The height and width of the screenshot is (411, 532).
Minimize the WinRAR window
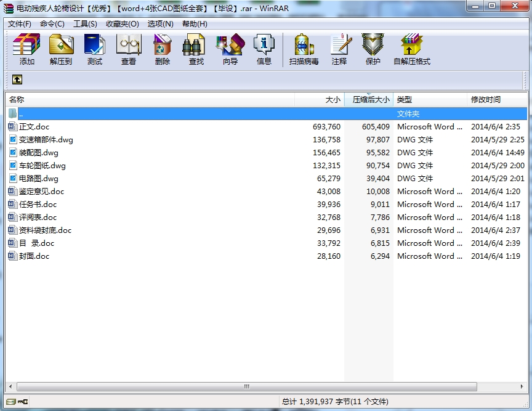[x=476, y=6]
